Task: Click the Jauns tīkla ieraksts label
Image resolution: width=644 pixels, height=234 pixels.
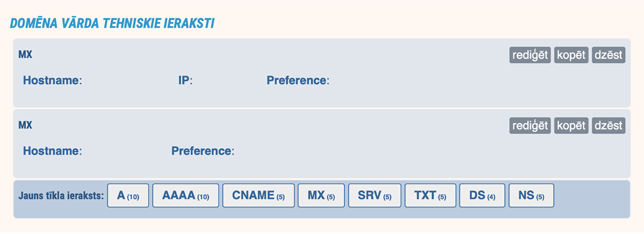Action: pyautogui.click(x=61, y=195)
